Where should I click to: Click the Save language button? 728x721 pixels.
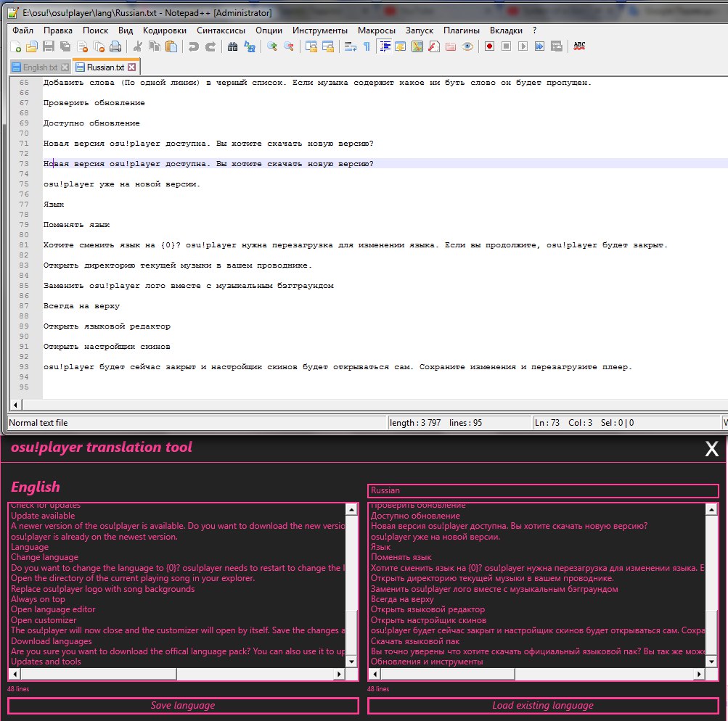coord(184,706)
